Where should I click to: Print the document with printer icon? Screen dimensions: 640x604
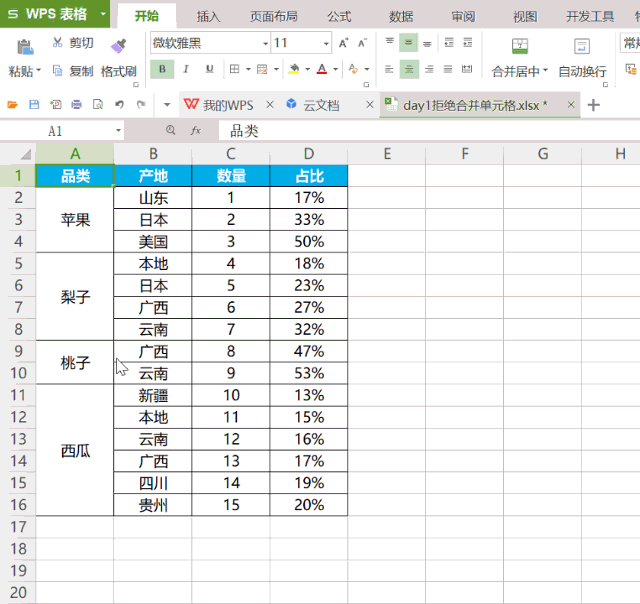click(76, 105)
